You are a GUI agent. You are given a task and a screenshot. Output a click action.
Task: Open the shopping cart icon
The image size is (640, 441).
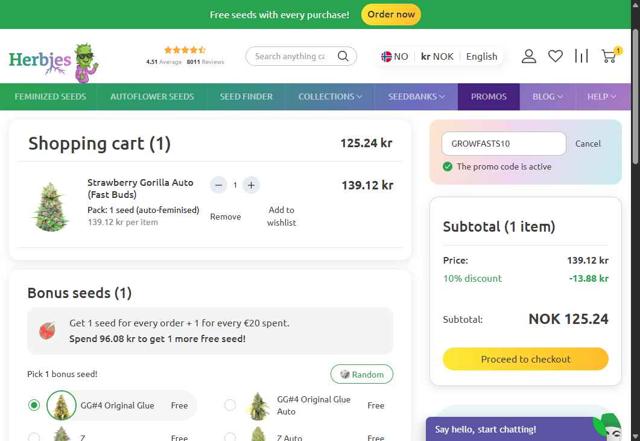pyautogui.click(x=610, y=55)
